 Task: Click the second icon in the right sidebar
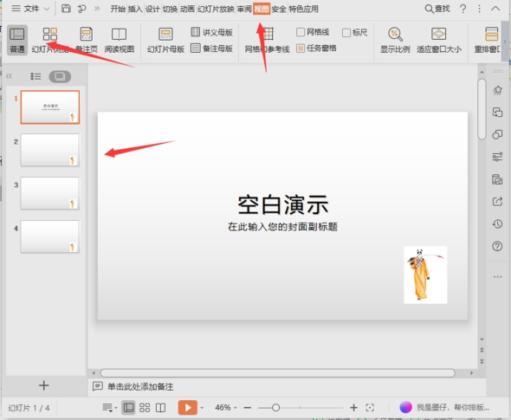(x=497, y=113)
